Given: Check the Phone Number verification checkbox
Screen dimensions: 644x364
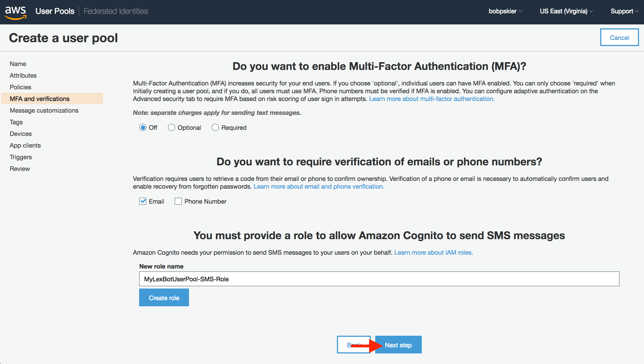Looking at the screenshot, I should (x=178, y=201).
